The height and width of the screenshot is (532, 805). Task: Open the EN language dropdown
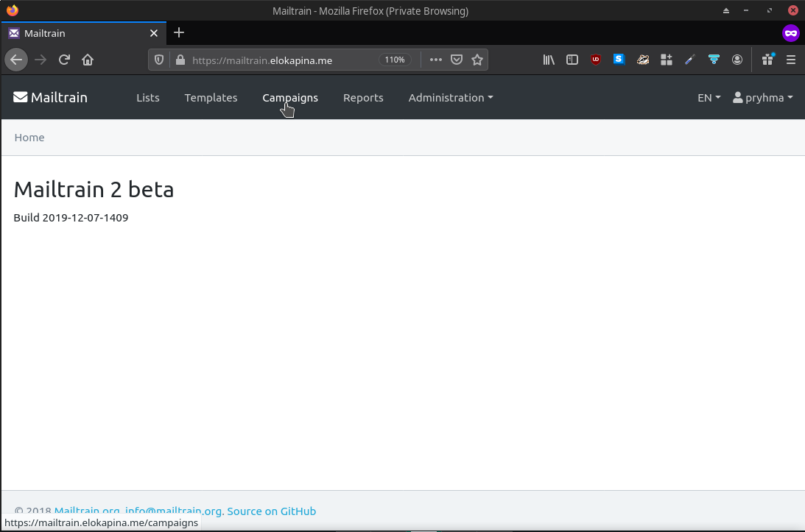[709, 97]
